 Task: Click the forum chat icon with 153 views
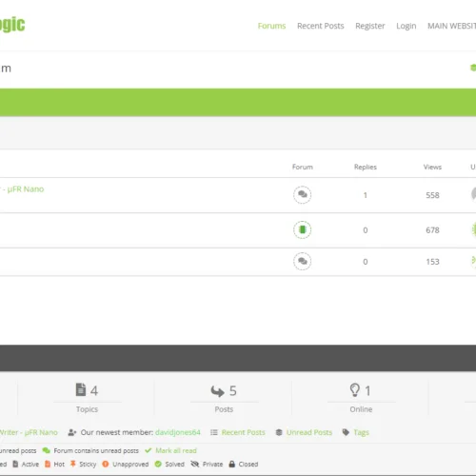(x=302, y=261)
